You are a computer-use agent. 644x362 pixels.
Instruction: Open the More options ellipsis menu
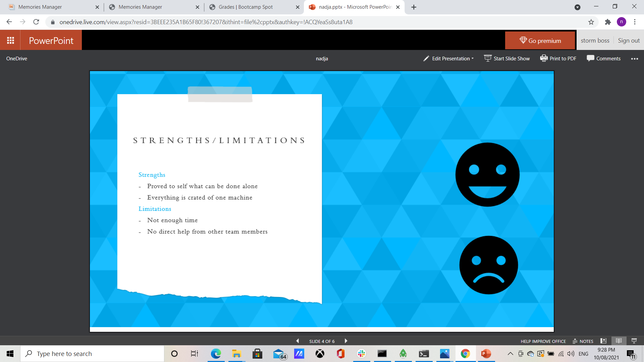634,59
